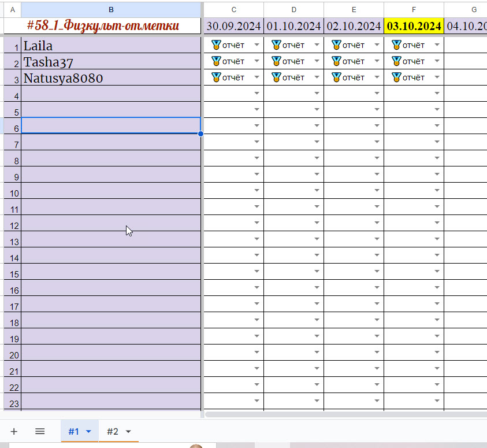Image resolution: width=487 pixels, height=448 pixels.
Task: Open the All Sheets list icon
Action: [40, 431]
